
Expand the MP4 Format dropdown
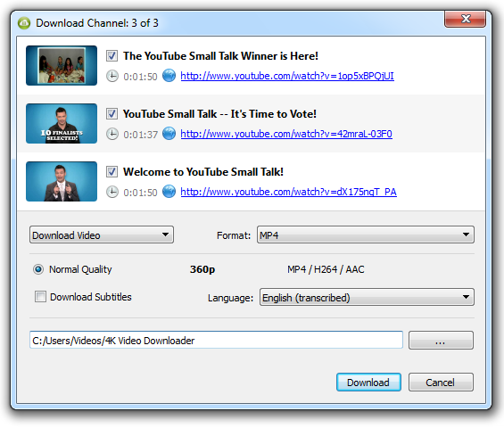366,235
